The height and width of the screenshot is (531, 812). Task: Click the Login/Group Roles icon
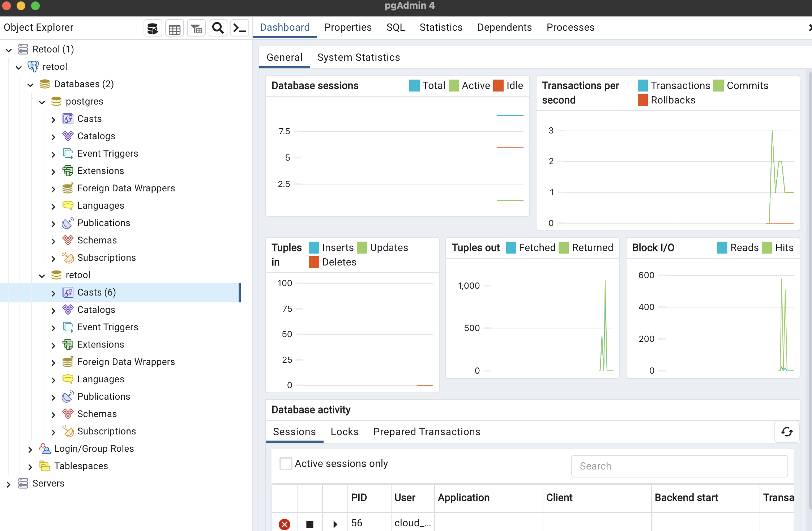45,449
